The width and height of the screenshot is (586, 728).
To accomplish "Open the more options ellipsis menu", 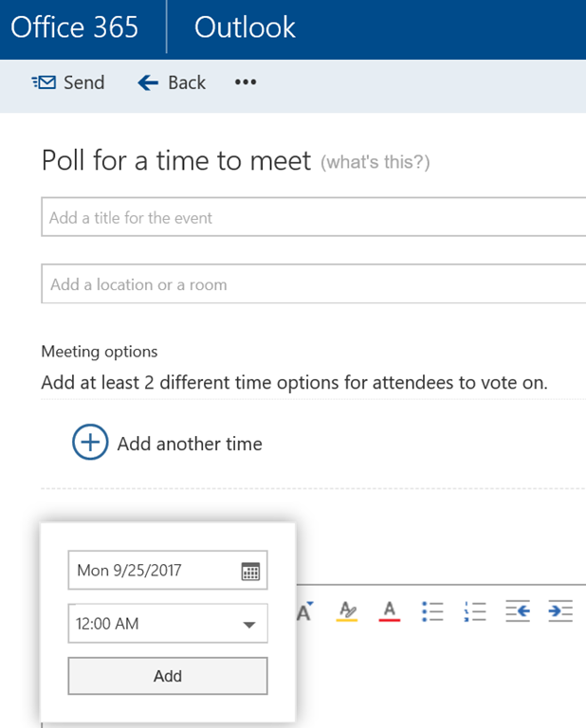I will pos(246,82).
